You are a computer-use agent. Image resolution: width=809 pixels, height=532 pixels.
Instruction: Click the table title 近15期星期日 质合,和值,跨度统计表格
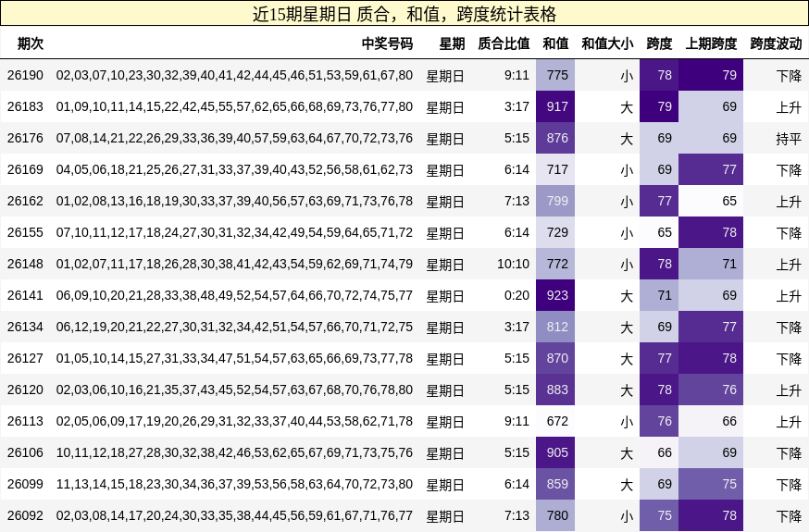click(404, 14)
